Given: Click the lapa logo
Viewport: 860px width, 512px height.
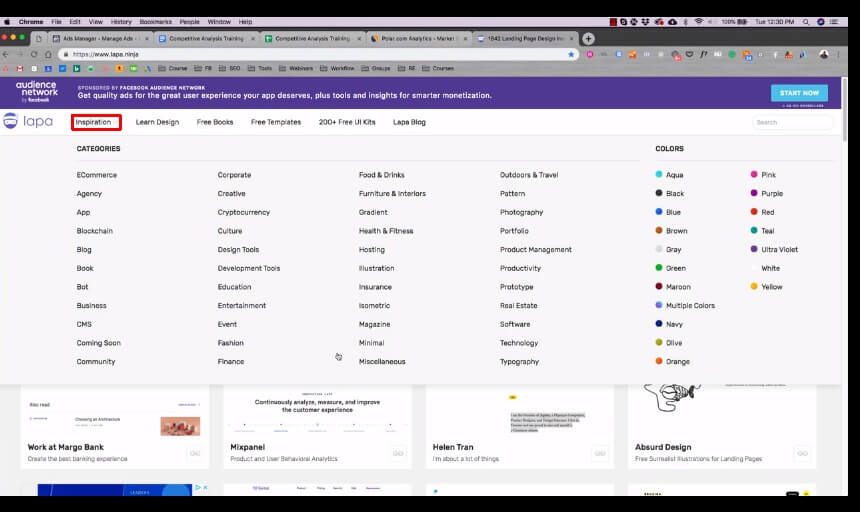Looking at the screenshot, I should coord(27,121).
